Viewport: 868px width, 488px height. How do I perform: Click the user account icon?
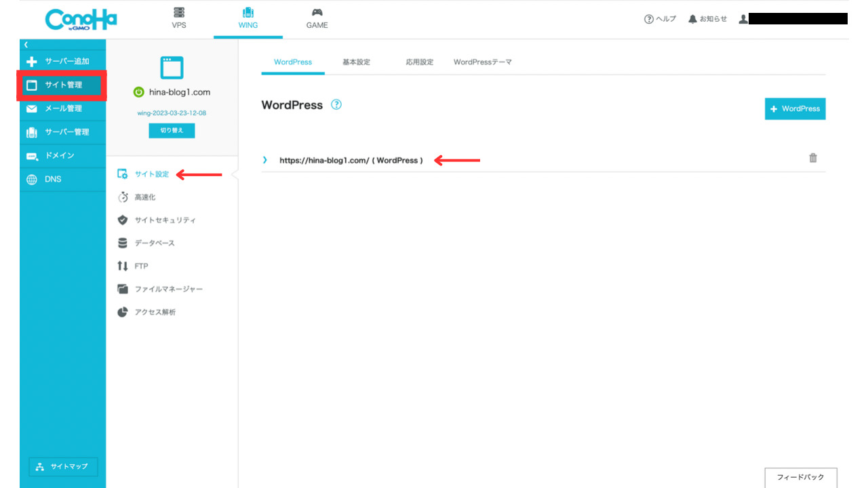743,19
